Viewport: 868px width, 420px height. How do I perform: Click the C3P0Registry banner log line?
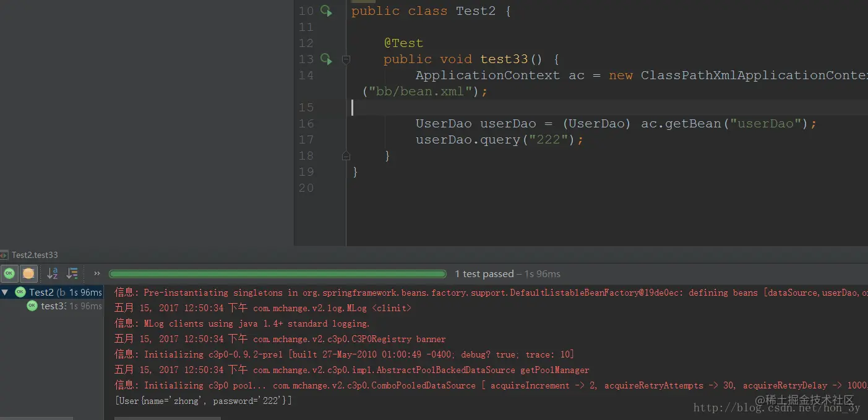(280, 339)
